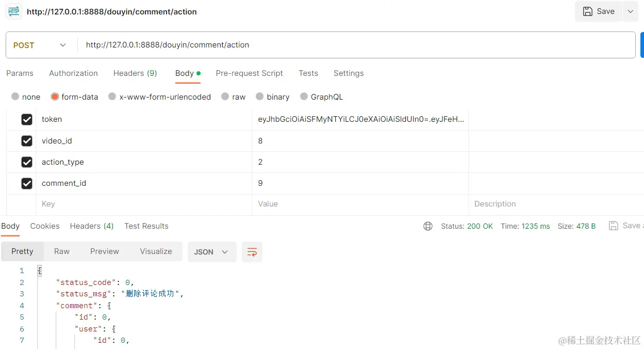Switch to Pretty response view

pyautogui.click(x=22, y=251)
